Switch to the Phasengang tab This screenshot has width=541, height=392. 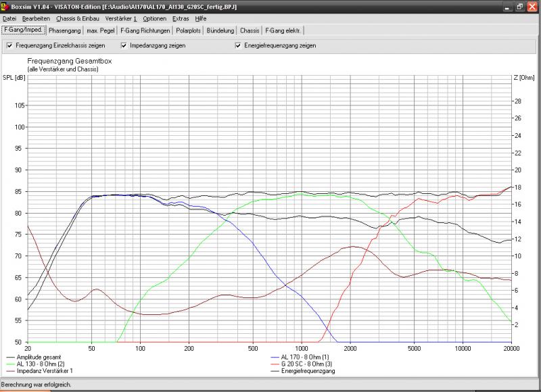[x=64, y=30]
